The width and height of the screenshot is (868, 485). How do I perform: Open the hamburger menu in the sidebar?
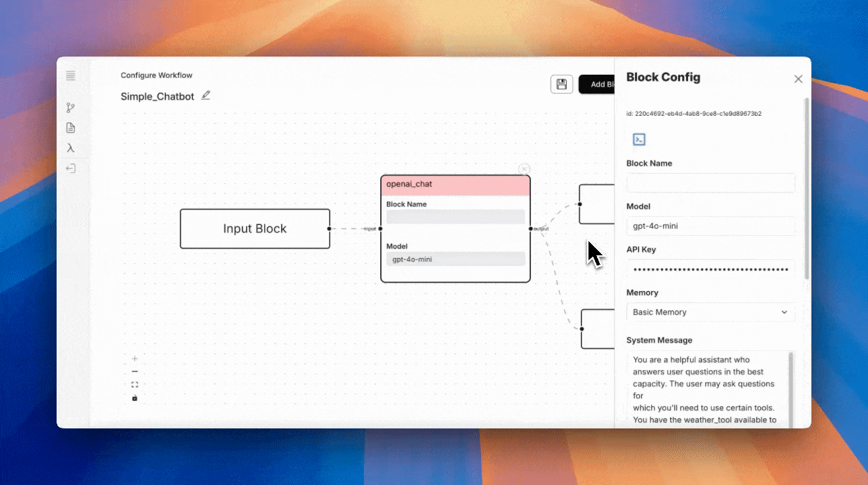click(x=71, y=75)
